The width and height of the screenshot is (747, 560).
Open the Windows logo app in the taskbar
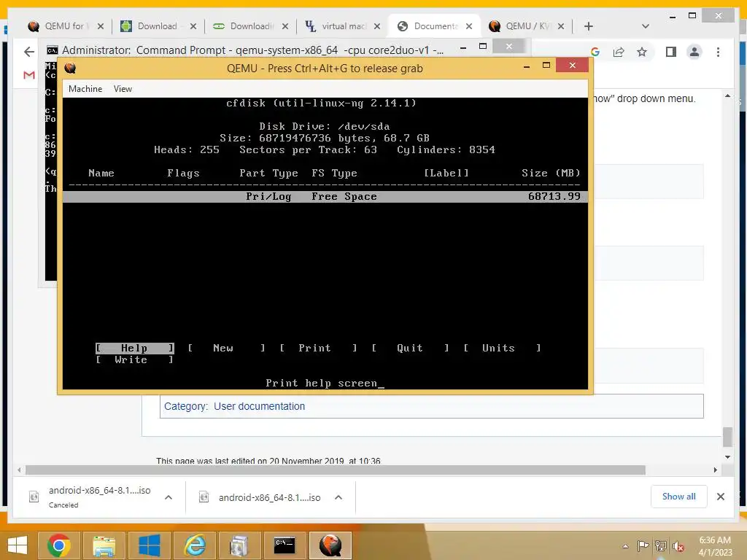[149, 545]
